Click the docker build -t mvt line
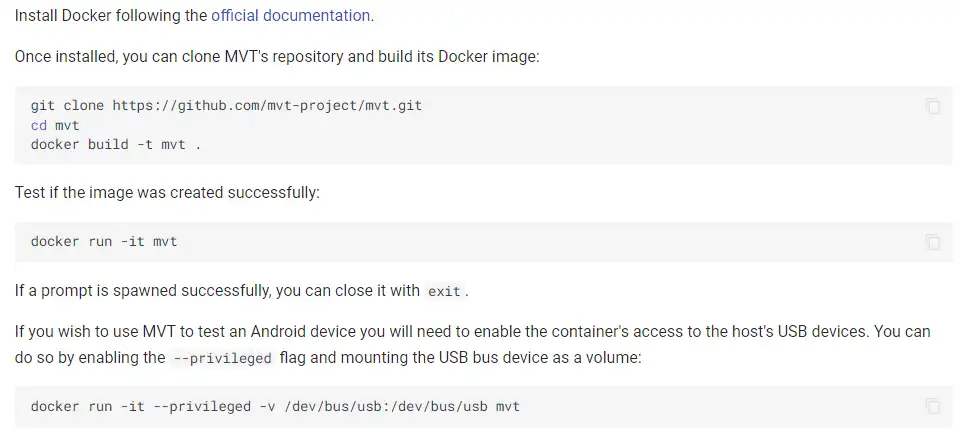This screenshot has width=960, height=435. (116, 144)
